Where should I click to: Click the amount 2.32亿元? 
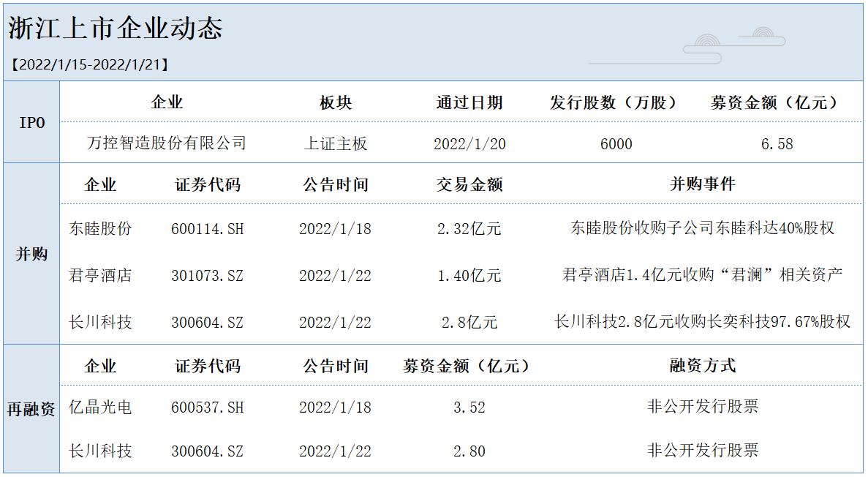click(469, 229)
